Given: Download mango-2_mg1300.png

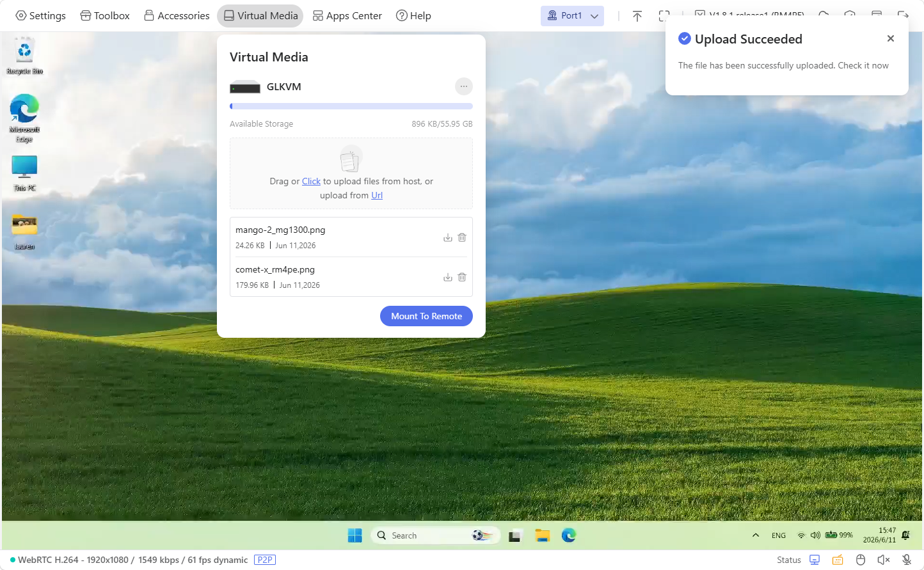Looking at the screenshot, I should coord(448,237).
